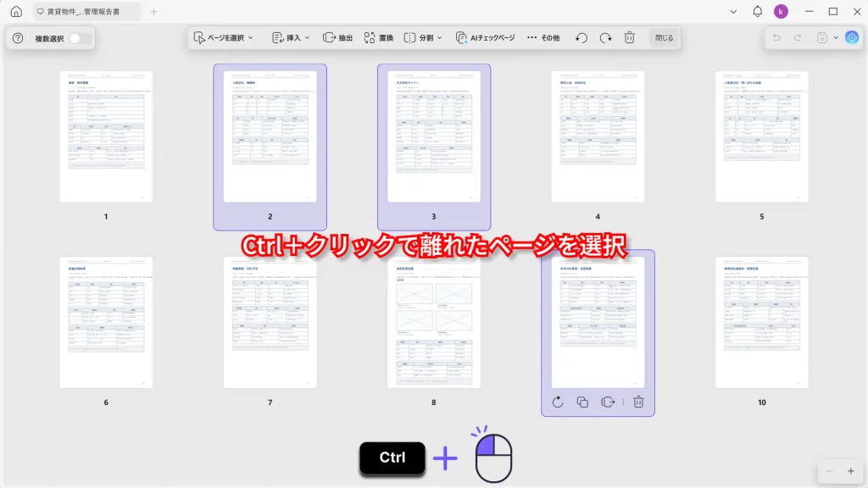This screenshot has height=488, width=868.
Task: Duplicate page 9 using its copy icon
Action: [x=582, y=402]
